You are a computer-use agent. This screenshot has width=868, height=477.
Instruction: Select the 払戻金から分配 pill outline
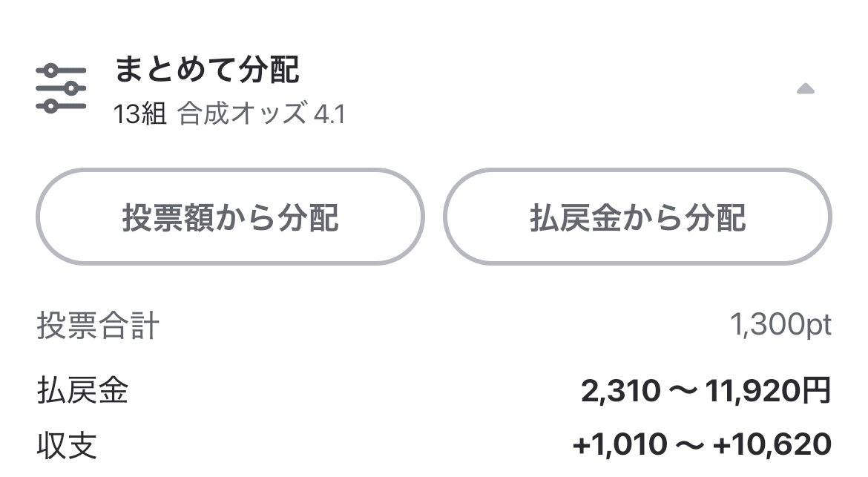(x=640, y=217)
